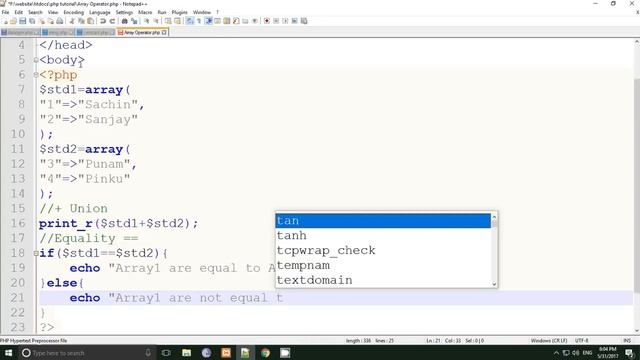This screenshot has height=360, width=640.
Task: Select 'tan' in autocomplete list
Action: 383,221
